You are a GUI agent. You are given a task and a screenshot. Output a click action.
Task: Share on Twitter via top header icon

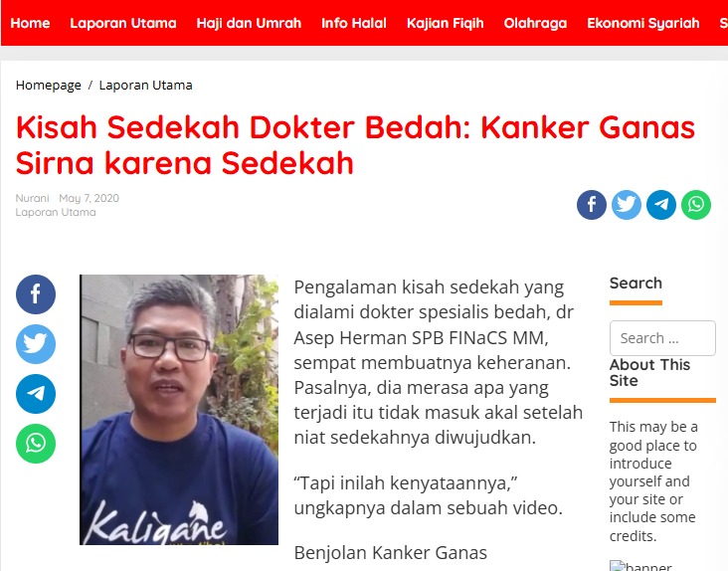(x=627, y=205)
